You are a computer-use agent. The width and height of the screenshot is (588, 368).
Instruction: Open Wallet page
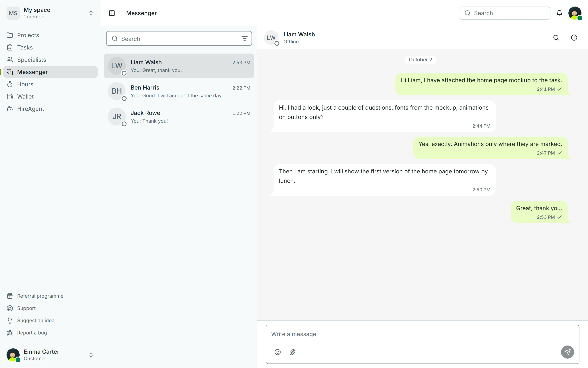[x=50, y=97]
